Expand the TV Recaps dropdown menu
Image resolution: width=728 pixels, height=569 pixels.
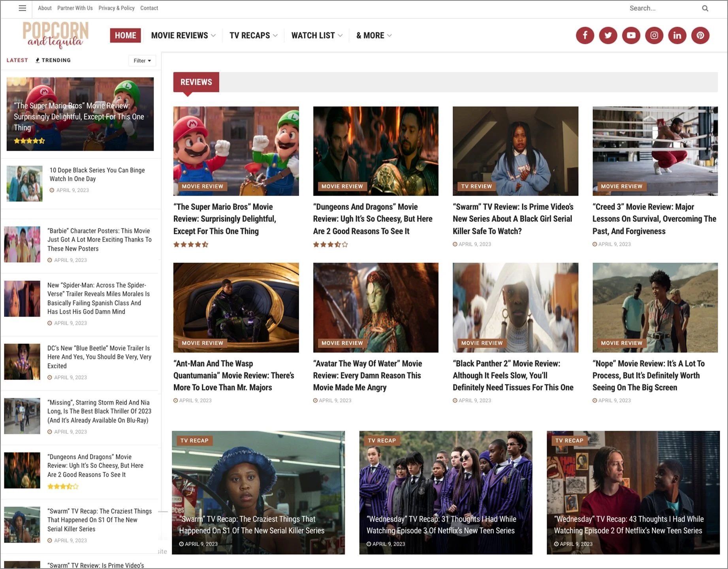click(x=254, y=36)
